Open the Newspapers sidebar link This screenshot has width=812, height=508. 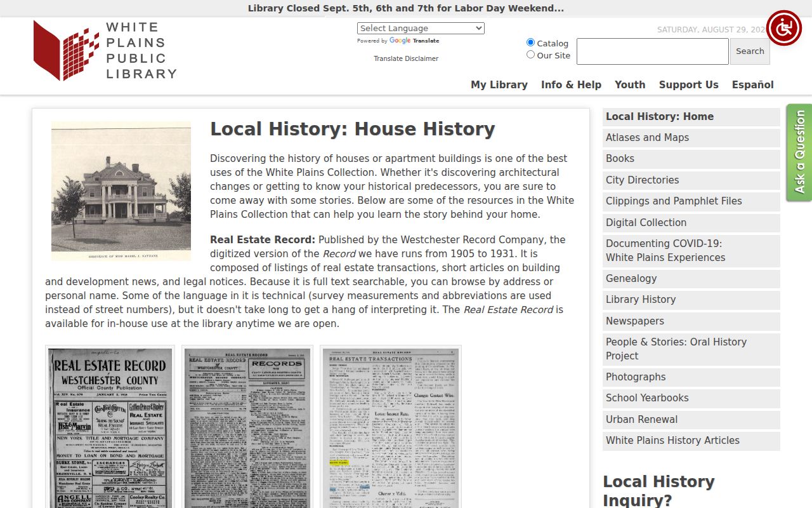(691, 321)
